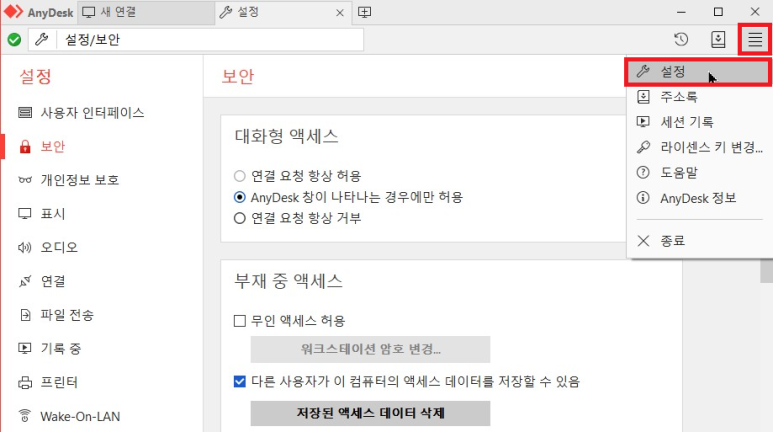Click the vertical scrollbar thumb
This screenshot has width=773, height=432.
pyautogui.click(x=766, y=270)
